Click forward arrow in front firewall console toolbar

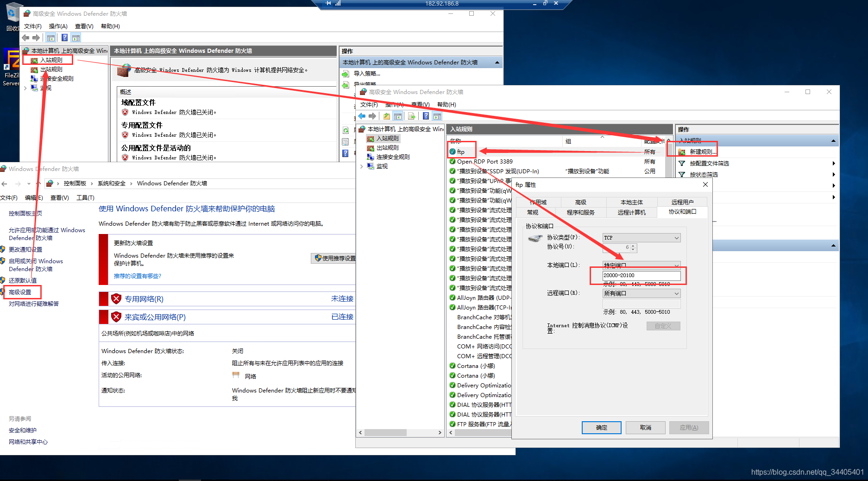click(x=372, y=116)
